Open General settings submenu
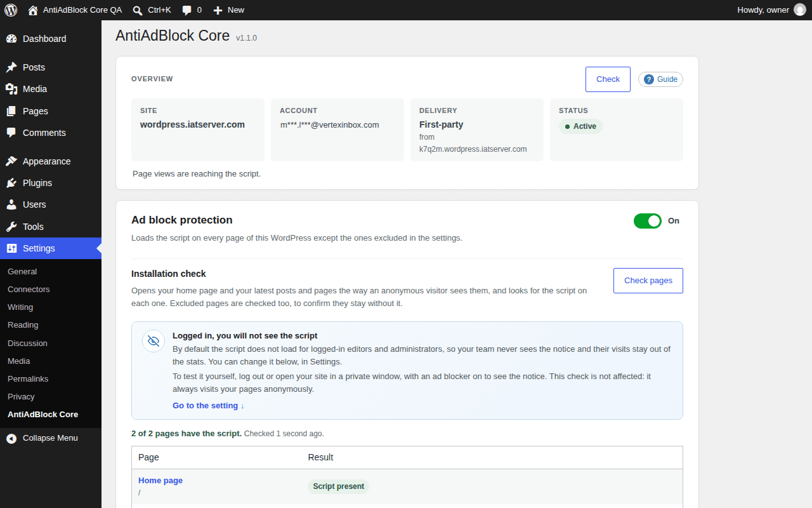 pyautogui.click(x=22, y=271)
